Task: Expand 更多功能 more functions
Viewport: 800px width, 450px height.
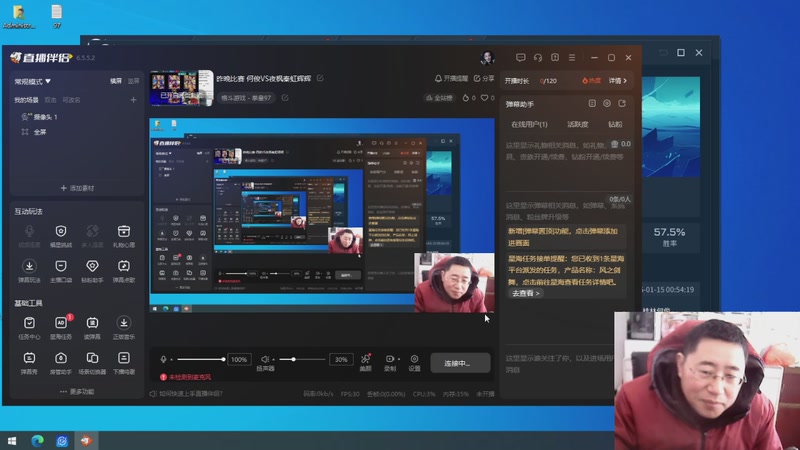Action: coord(77,391)
